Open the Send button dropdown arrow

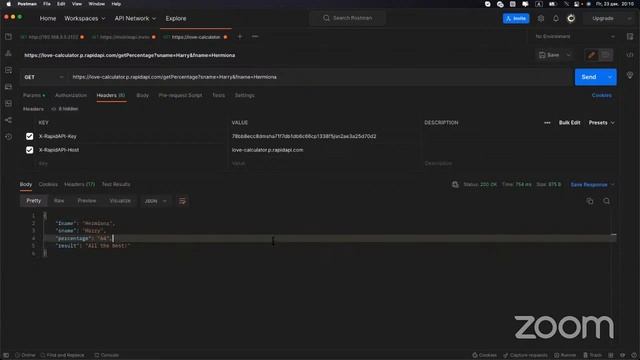(610, 77)
